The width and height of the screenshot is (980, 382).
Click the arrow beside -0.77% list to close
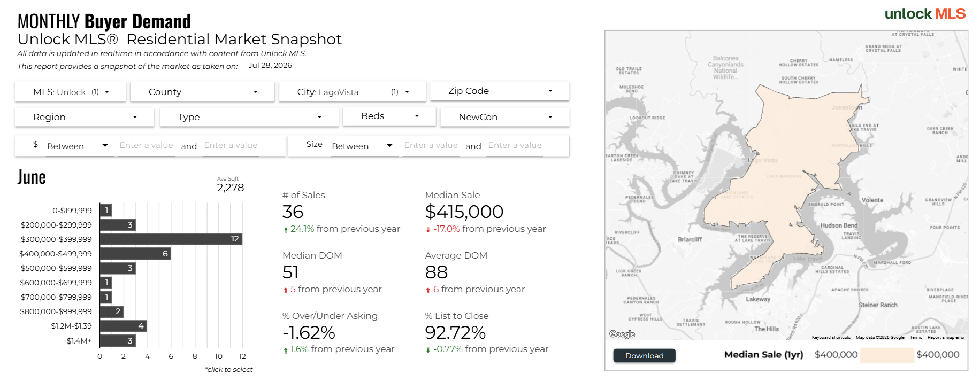coord(428,350)
